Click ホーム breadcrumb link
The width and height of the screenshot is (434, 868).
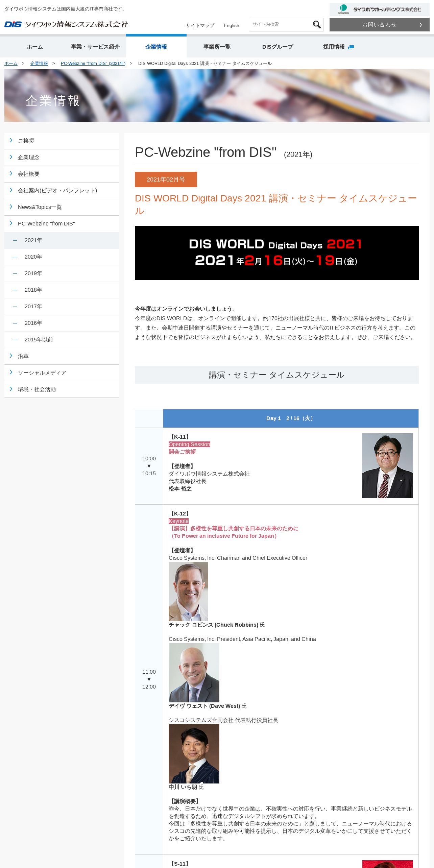(11, 64)
